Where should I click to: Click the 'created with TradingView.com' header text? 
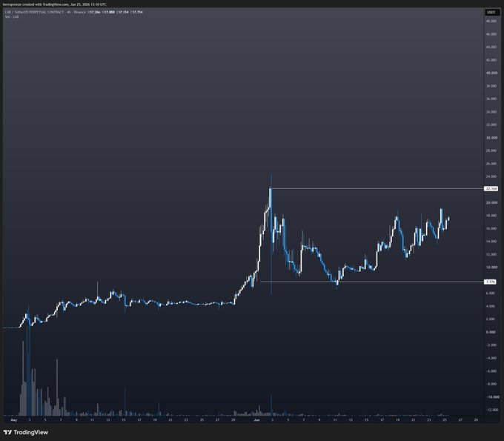point(47,4)
